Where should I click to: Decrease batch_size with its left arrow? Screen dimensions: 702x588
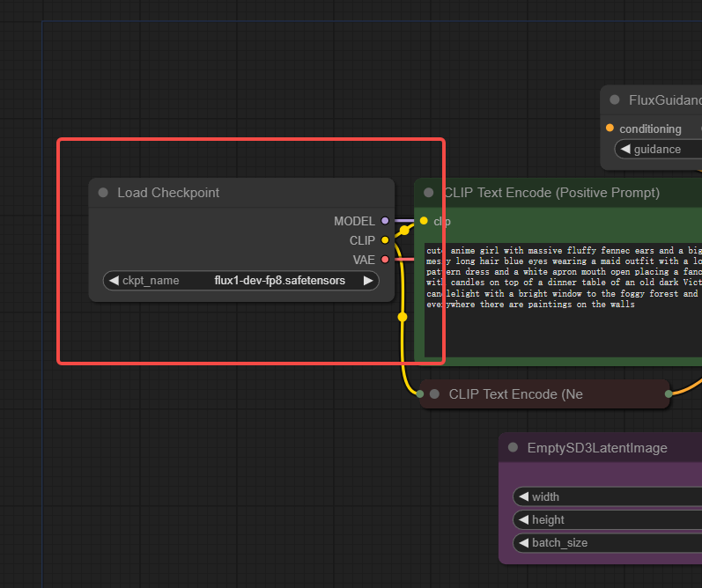pyautogui.click(x=523, y=542)
